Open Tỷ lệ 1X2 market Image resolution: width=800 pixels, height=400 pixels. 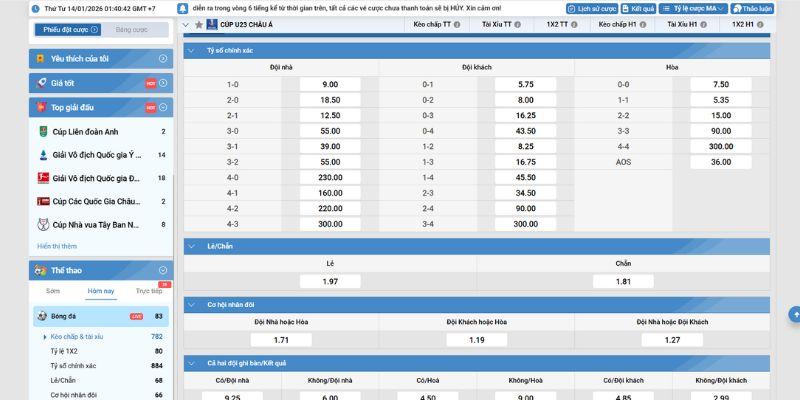pyautogui.click(x=64, y=351)
